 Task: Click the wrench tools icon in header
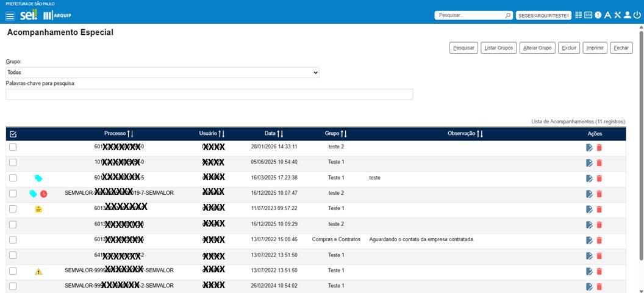(617, 15)
